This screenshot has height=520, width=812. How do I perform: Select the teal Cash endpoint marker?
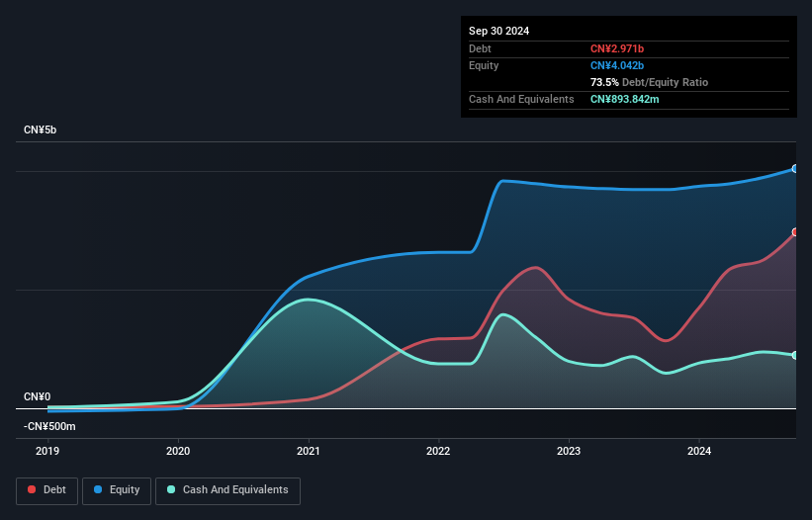coord(795,356)
